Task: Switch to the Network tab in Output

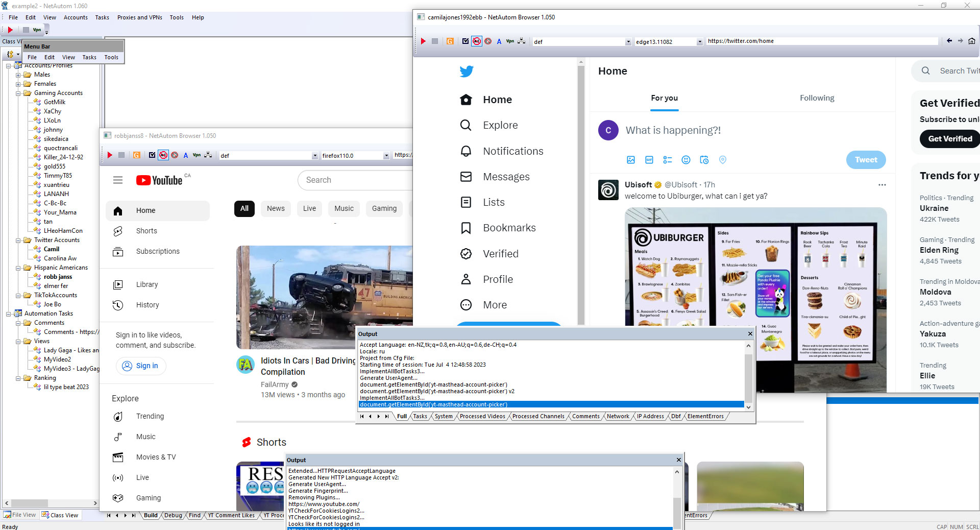Action: point(618,416)
